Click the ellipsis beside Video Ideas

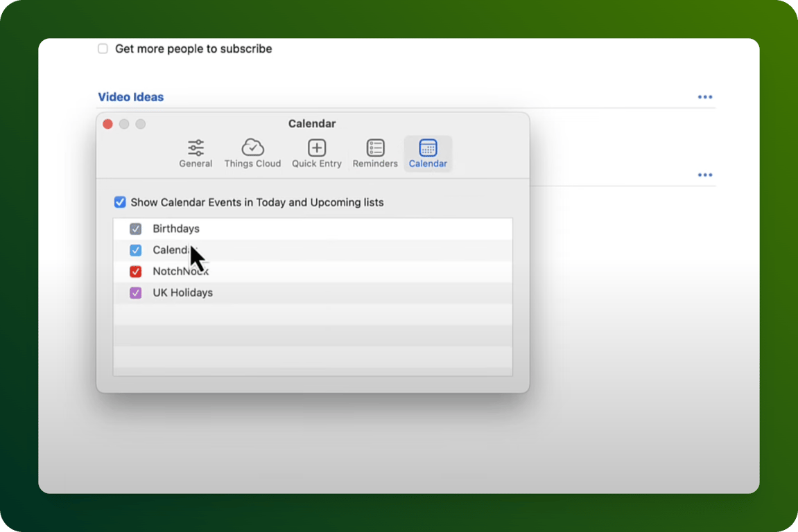point(705,97)
